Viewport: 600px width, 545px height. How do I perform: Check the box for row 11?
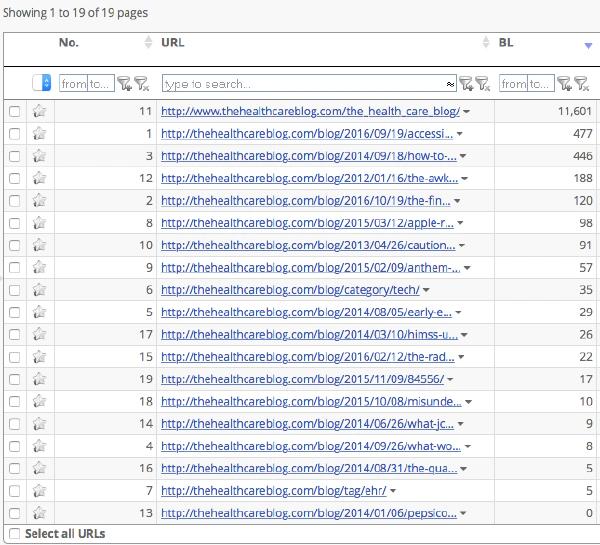tap(15, 111)
